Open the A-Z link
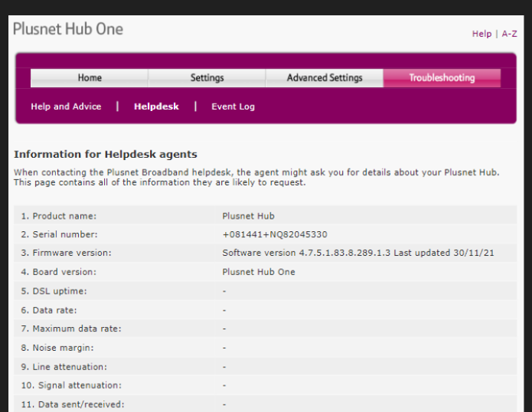 point(509,34)
